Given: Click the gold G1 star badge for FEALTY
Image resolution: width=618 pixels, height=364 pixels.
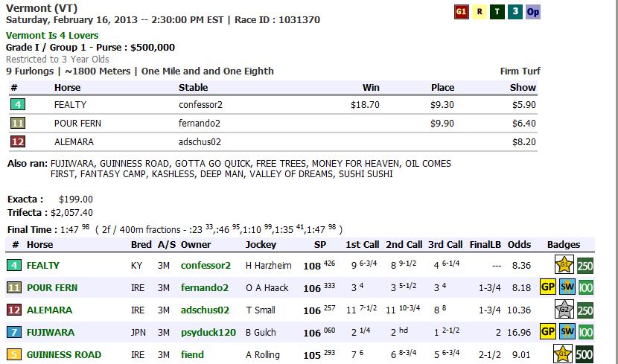Looking at the screenshot, I should pyautogui.click(x=567, y=265).
